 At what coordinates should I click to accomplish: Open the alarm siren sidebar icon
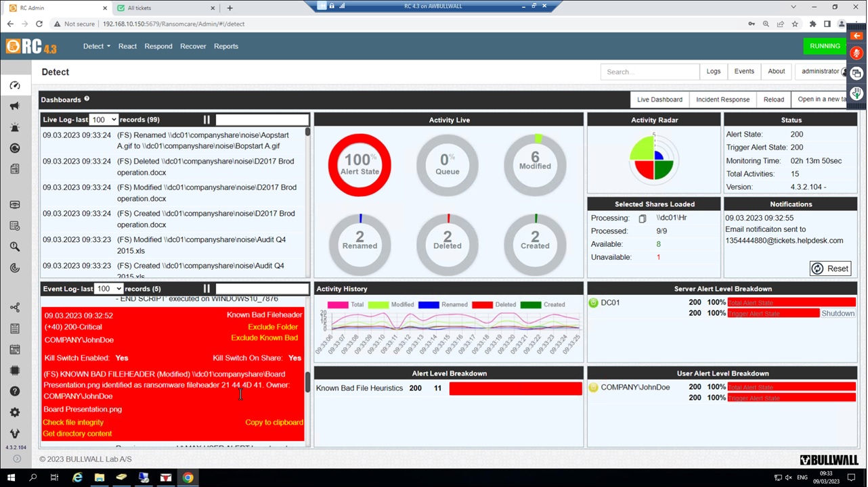15,127
